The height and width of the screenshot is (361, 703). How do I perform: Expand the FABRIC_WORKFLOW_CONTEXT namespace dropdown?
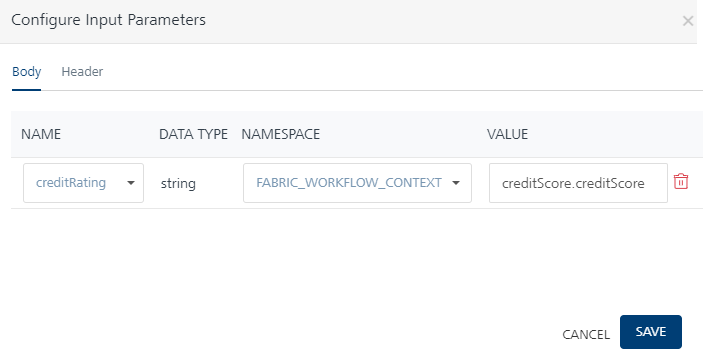[x=357, y=183]
